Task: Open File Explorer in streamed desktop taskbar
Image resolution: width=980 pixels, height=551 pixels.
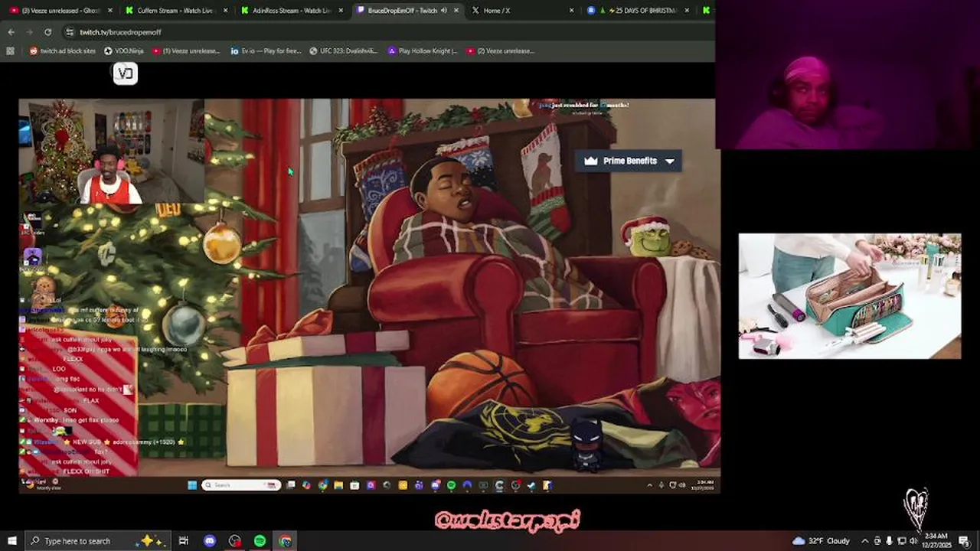Action: pos(338,485)
